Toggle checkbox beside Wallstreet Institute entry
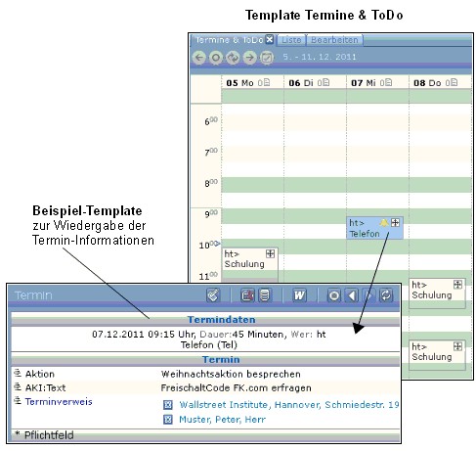The height and width of the screenshot is (451, 476). [x=168, y=405]
